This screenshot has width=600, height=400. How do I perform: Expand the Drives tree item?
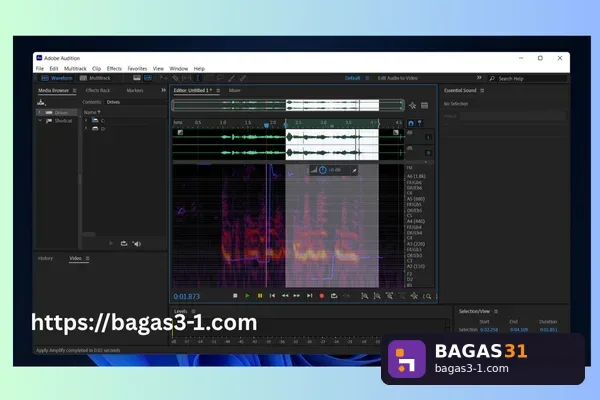click(x=39, y=113)
